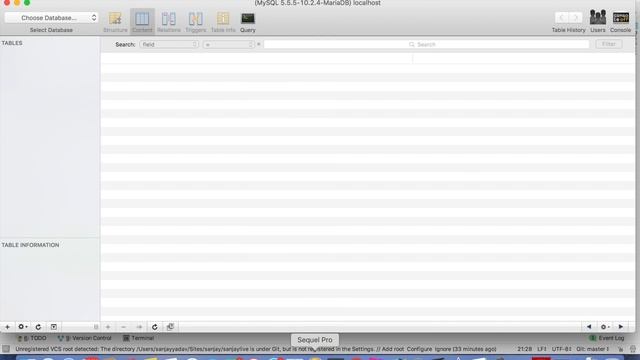Open the LF line separator selector

click(542, 349)
